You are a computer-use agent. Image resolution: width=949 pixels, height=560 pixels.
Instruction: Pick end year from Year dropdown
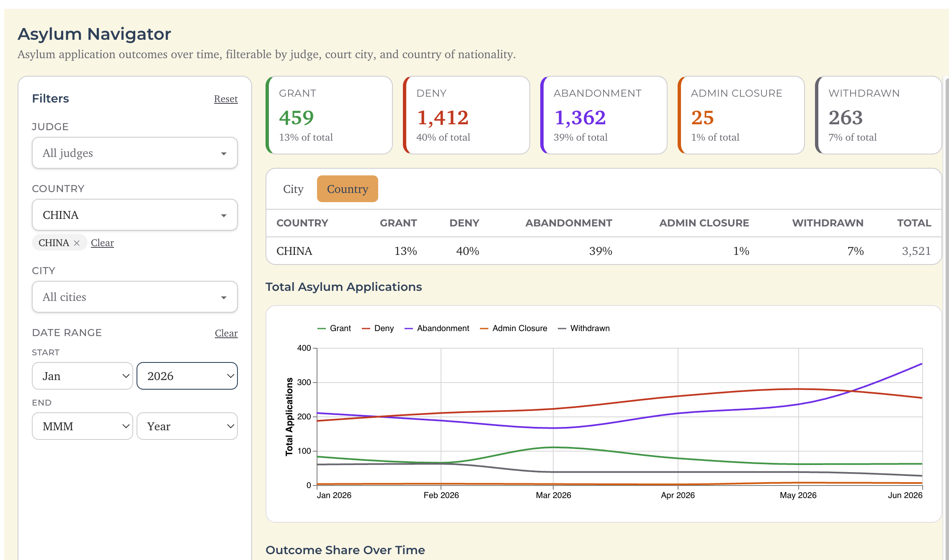187,426
